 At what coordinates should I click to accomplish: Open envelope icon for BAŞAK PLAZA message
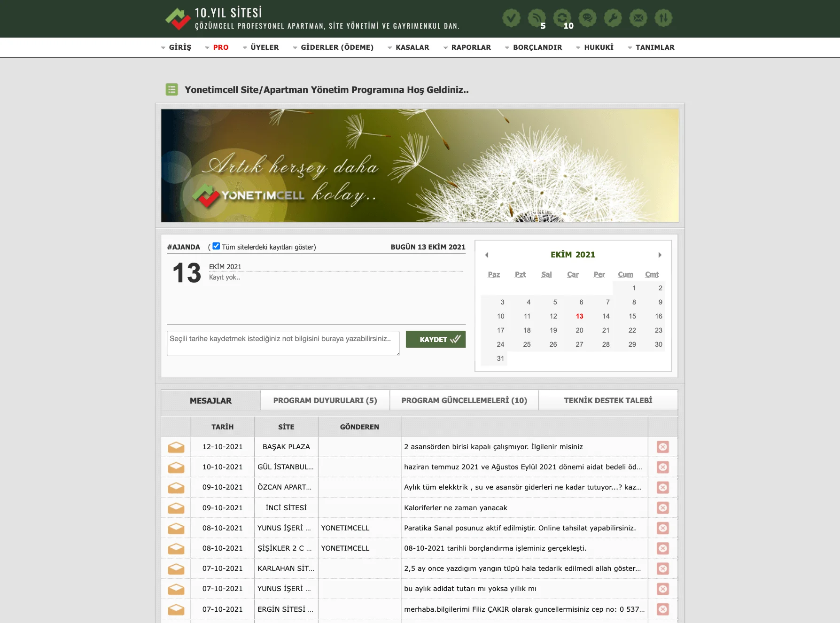(x=176, y=447)
